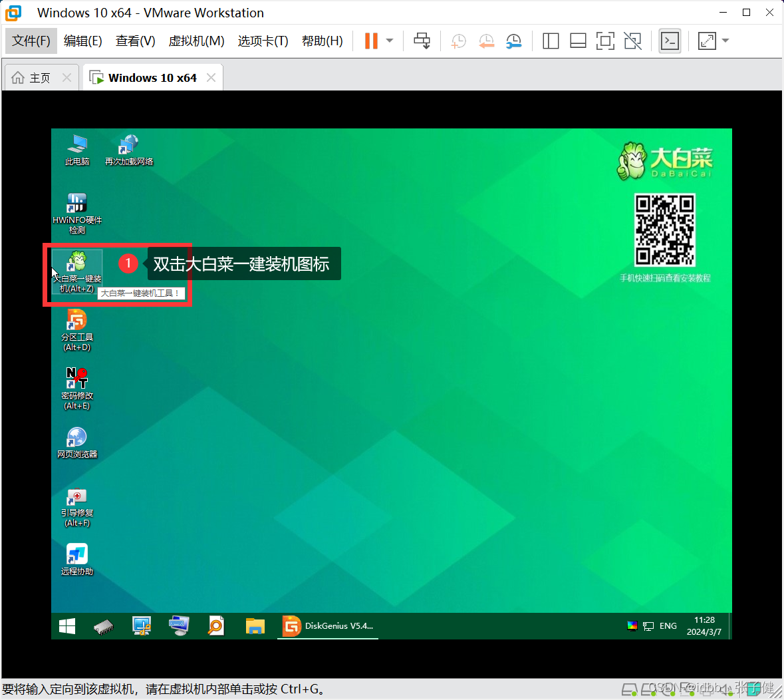Click the show desktop strip
784x700 pixels.
[730, 626]
